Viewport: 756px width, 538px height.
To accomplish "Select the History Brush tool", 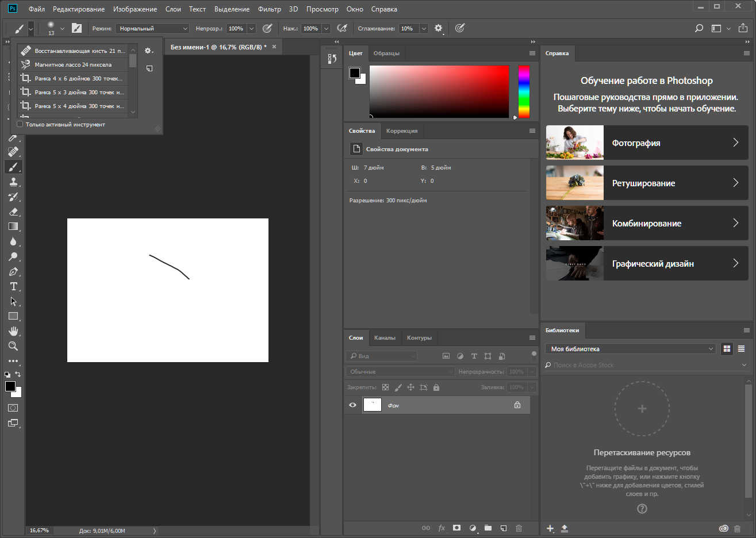I will (x=13, y=197).
